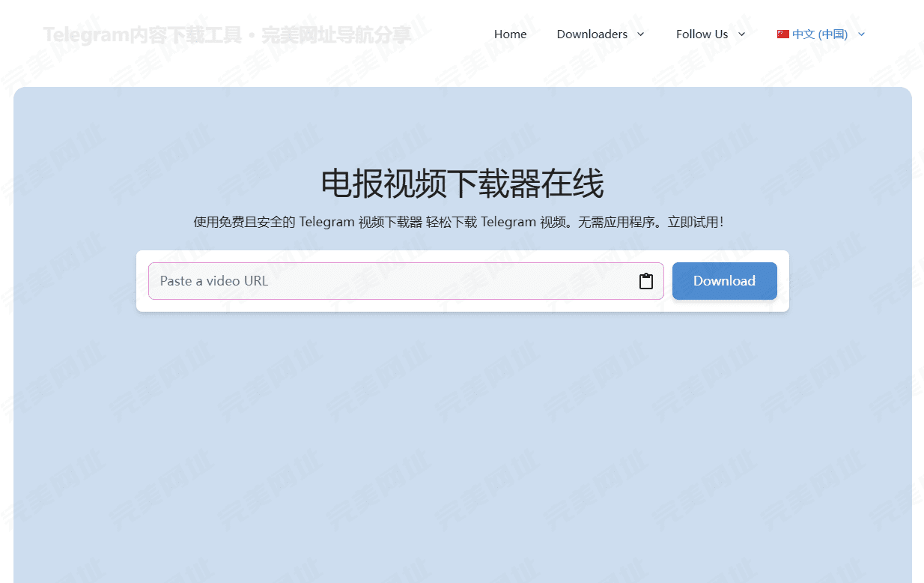Expand the Downloaders chevron arrow
This screenshot has width=924, height=583.
pos(640,34)
